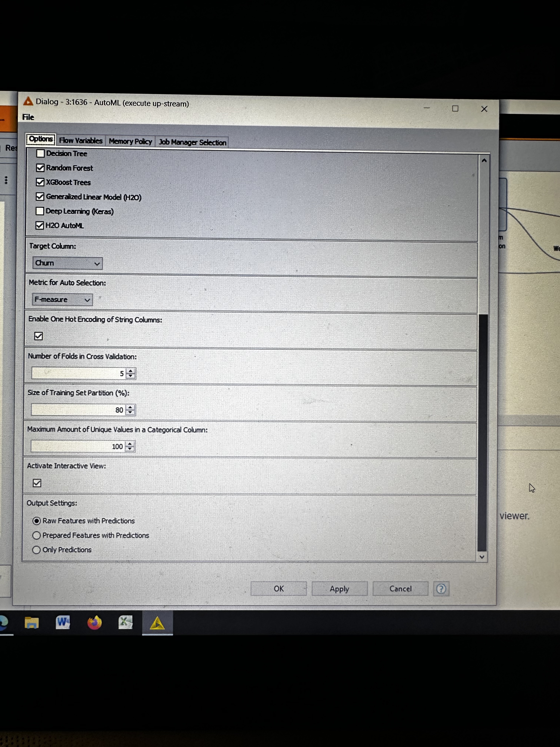
Task: Open the help question mark icon
Action: point(441,589)
